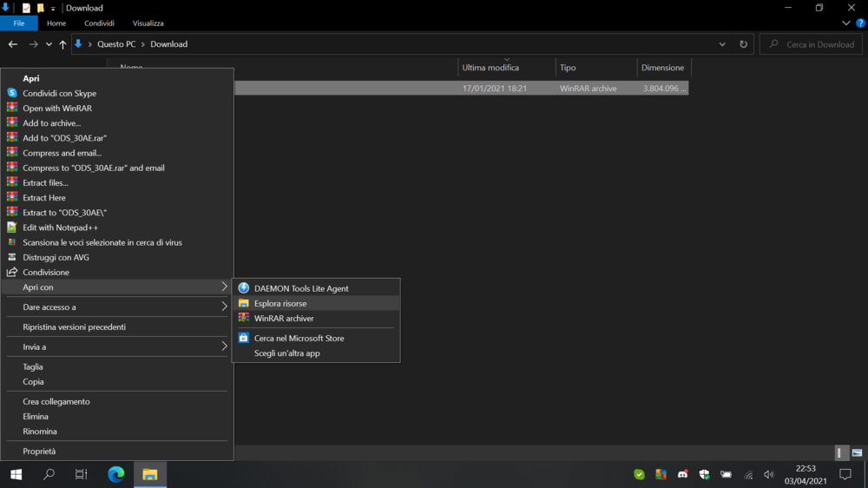Click the Skype icon beside Condividi con Skype
Screen dimensions: 868x488
click(x=11, y=93)
